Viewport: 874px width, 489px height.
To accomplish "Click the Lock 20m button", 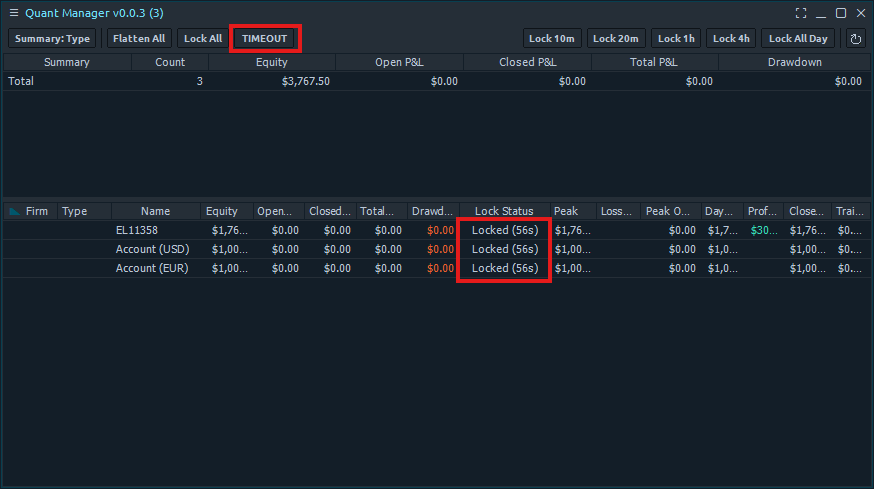I will coord(616,39).
